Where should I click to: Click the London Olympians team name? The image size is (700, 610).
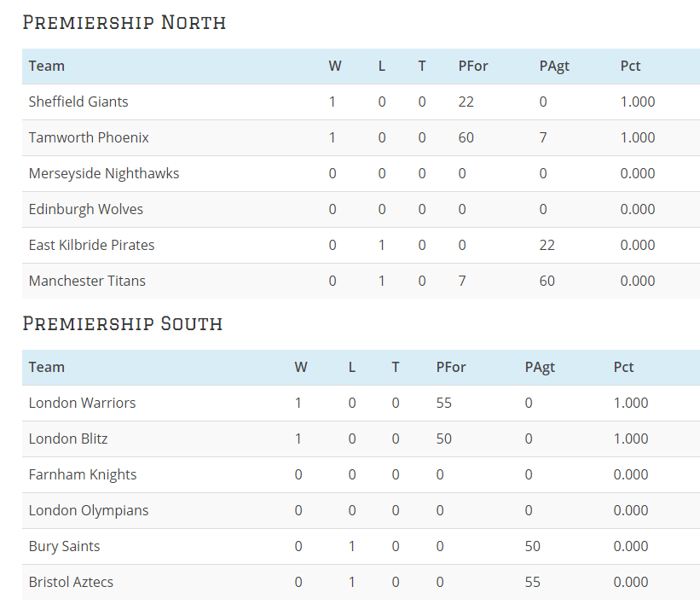pyautogui.click(x=89, y=510)
